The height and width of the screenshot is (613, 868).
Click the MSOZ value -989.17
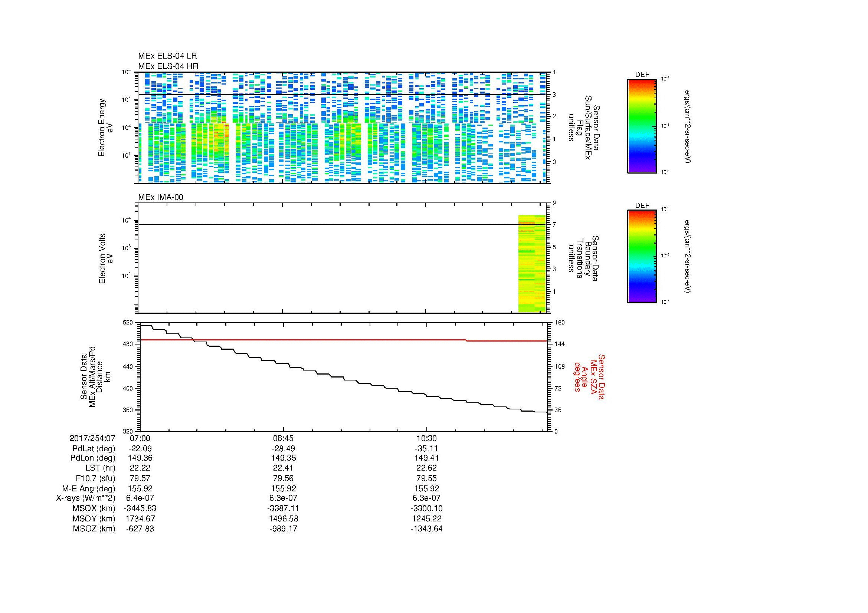(x=283, y=529)
